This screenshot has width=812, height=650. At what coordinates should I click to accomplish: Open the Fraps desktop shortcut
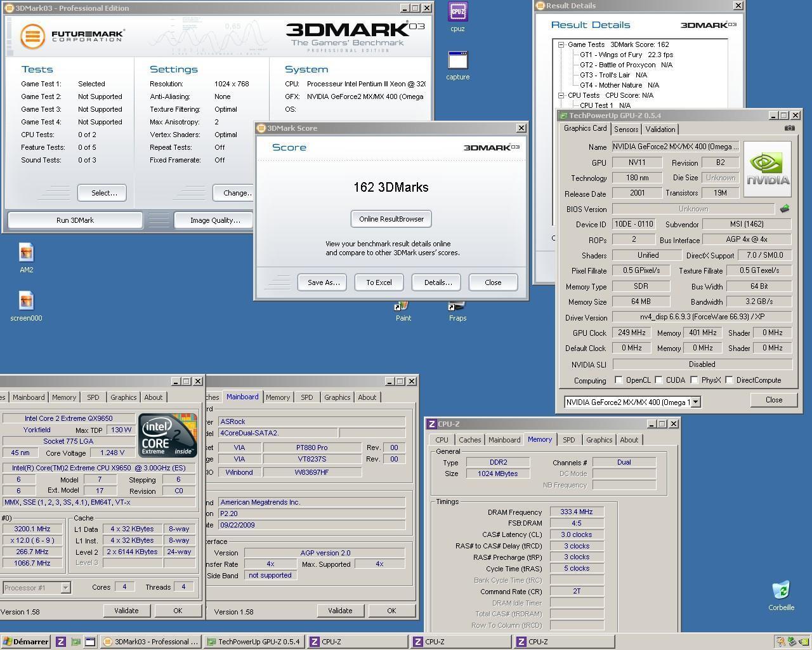click(x=457, y=307)
